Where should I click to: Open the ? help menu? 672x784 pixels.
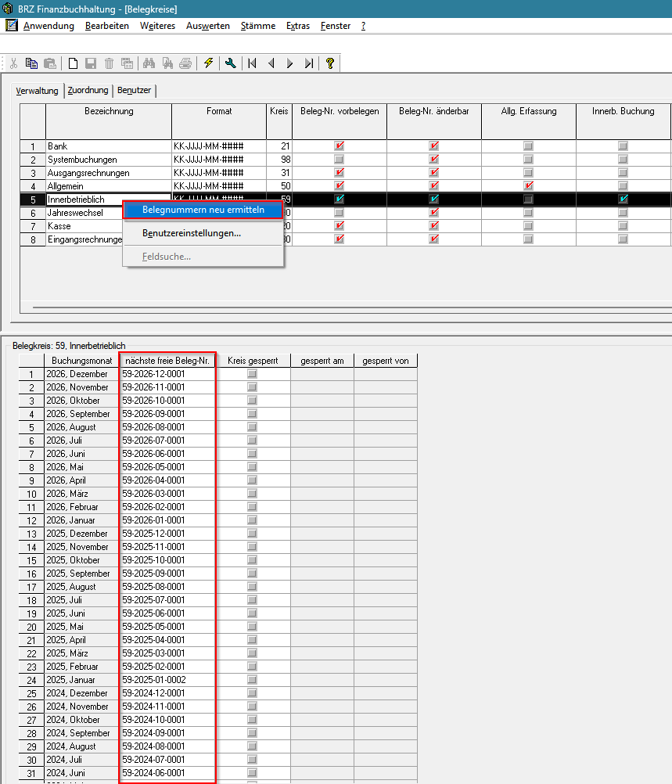coord(364,26)
